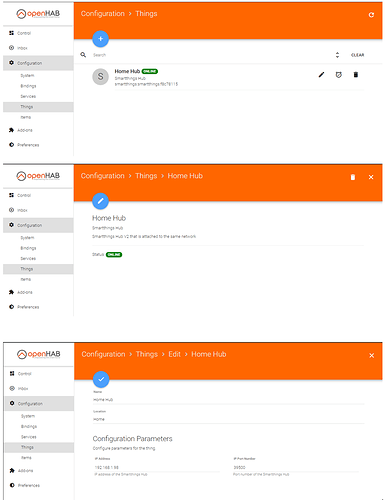The width and height of the screenshot is (390, 500).
Task: Click the refresh icon in top header
Action: pyautogui.click(x=371, y=15)
